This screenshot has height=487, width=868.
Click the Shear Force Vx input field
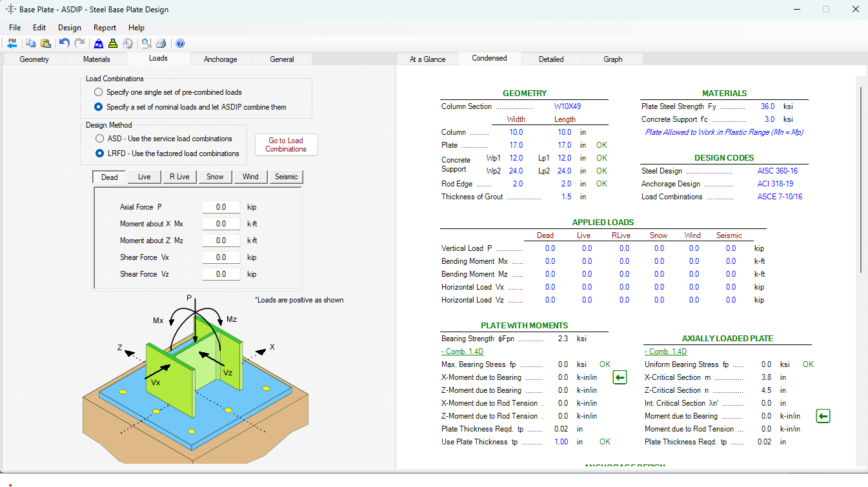221,257
